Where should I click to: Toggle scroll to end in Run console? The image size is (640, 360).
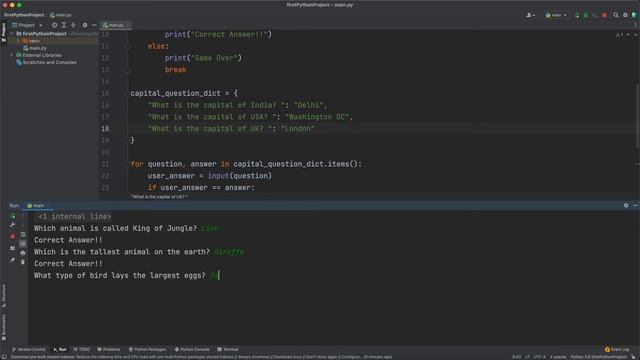(23, 244)
